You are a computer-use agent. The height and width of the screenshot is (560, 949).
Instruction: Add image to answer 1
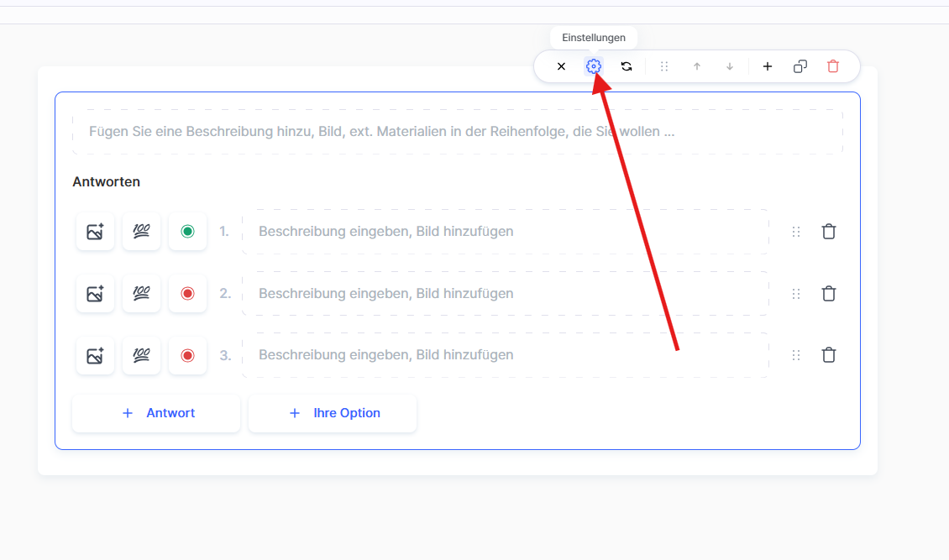click(x=95, y=231)
